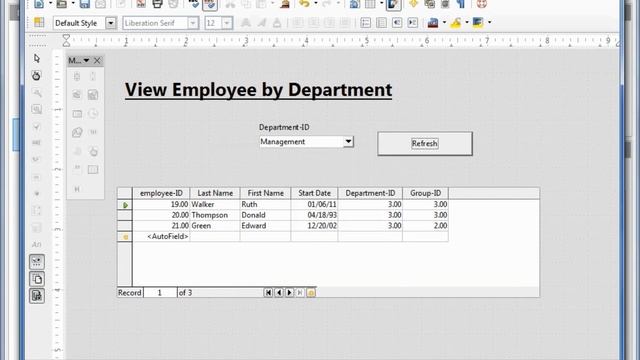The image size is (640, 360).
Task: Decrease paragraph indent
Action: tap(397, 22)
